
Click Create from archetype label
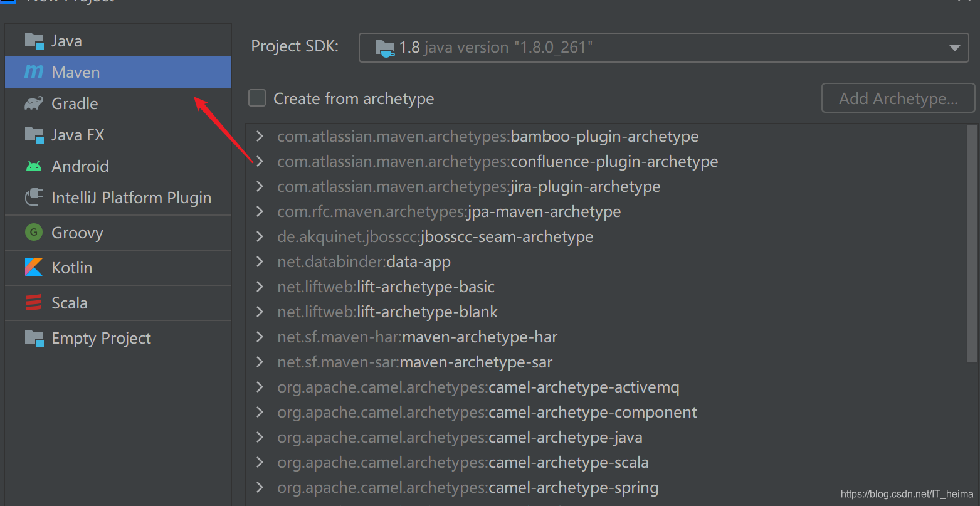[x=354, y=98]
